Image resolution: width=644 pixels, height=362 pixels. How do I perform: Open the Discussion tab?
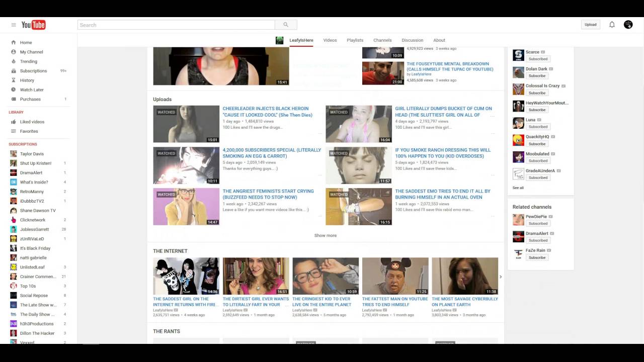(x=413, y=40)
